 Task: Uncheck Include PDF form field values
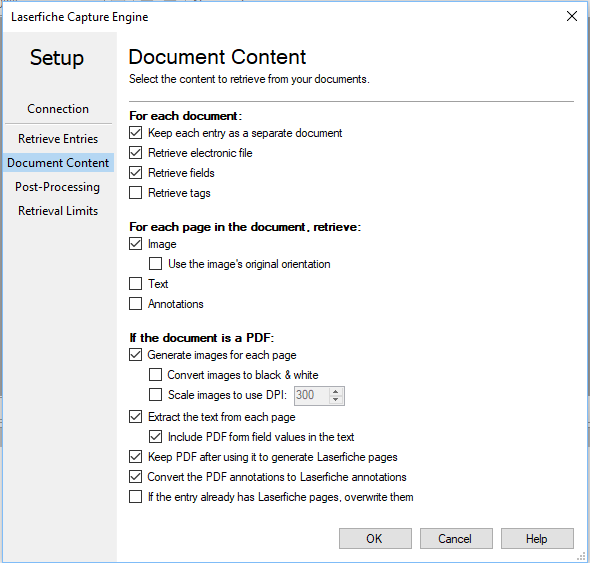pos(155,437)
